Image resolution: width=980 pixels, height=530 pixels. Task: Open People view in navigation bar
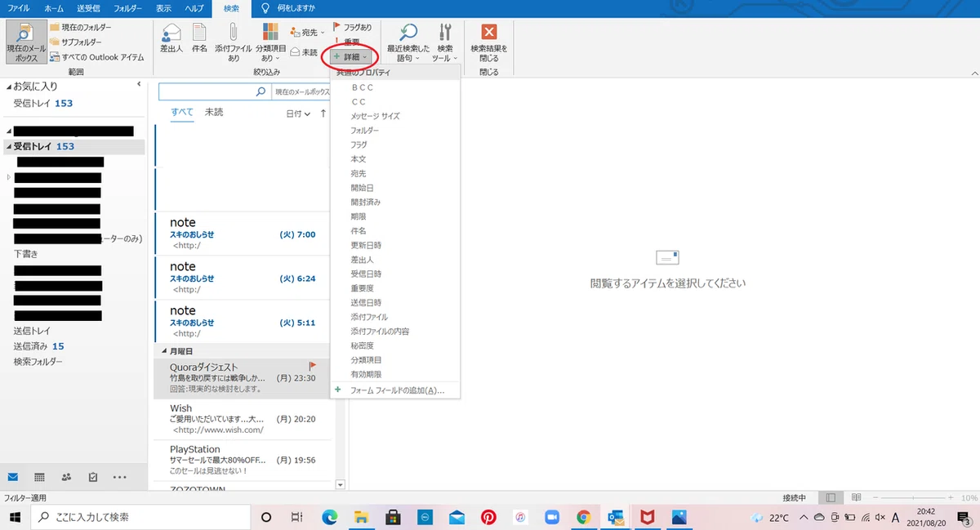click(x=66, y=477)
